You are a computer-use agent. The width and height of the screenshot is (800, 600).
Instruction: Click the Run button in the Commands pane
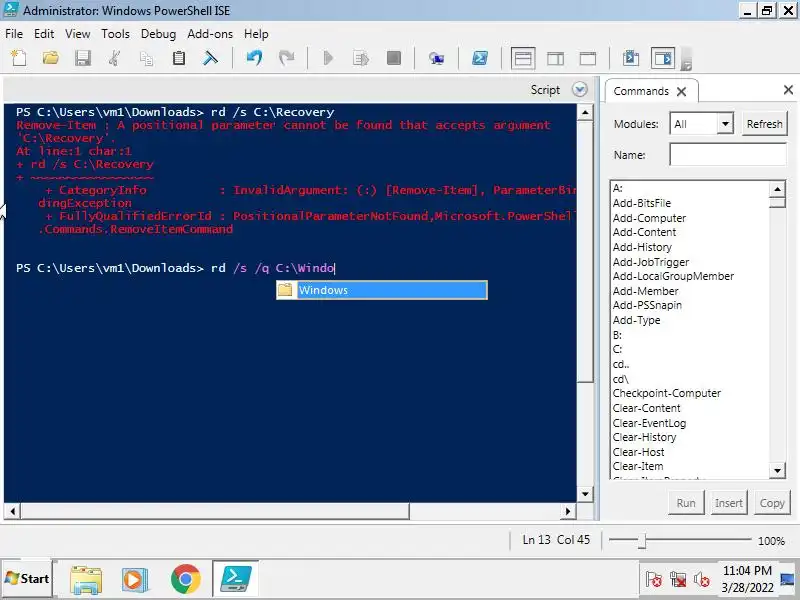686,503
